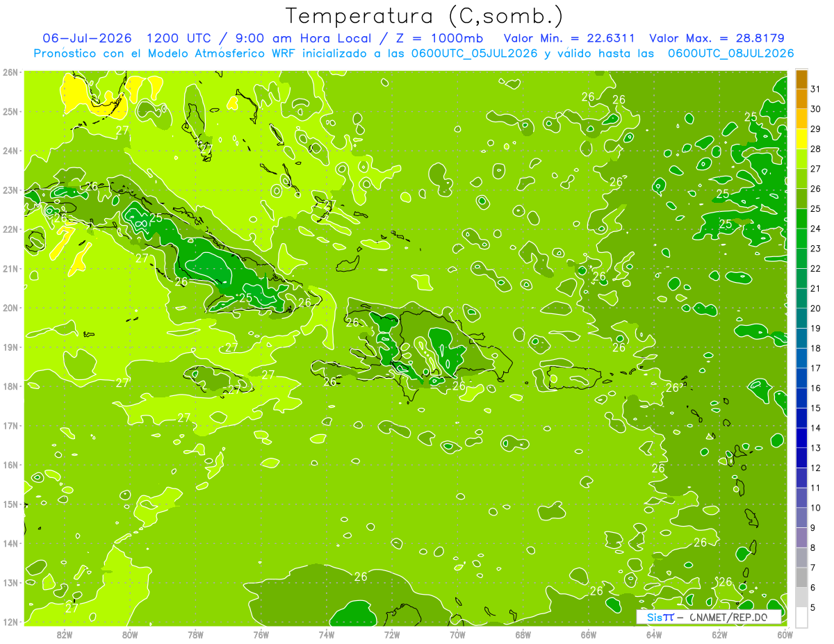Select the level label 'Z = 1000mb'
This screenshot has height=644, width=834.
(438, 38)
